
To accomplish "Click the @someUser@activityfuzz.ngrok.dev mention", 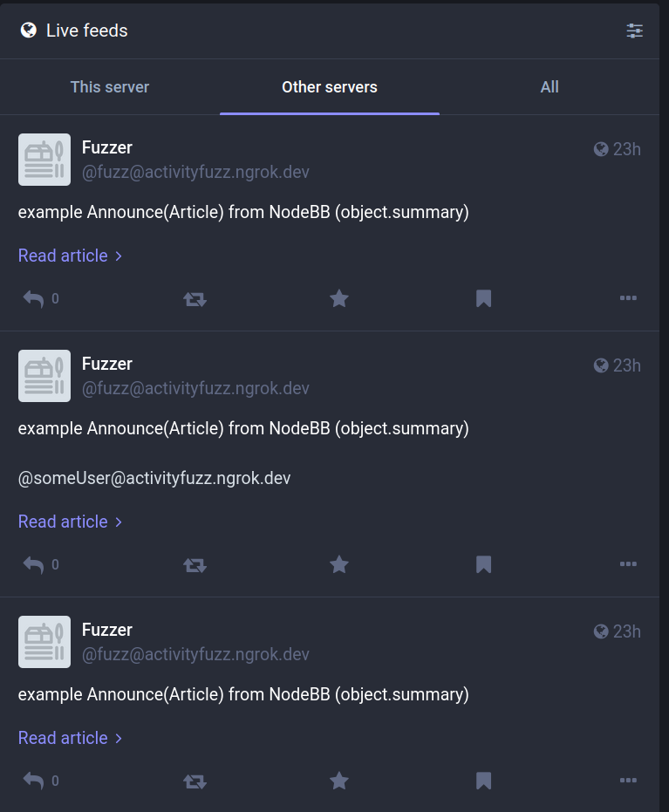I will pyautogui.click(x=154, y=478).
